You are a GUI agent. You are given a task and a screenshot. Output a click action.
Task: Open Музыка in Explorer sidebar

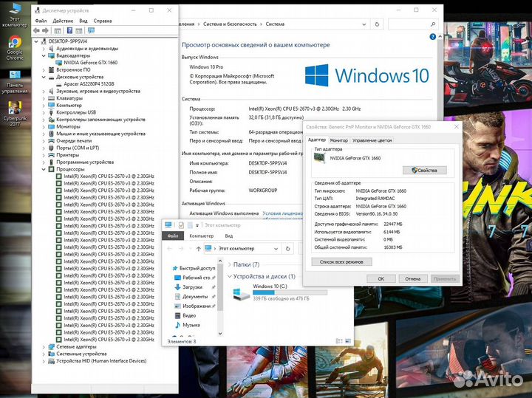191,325
